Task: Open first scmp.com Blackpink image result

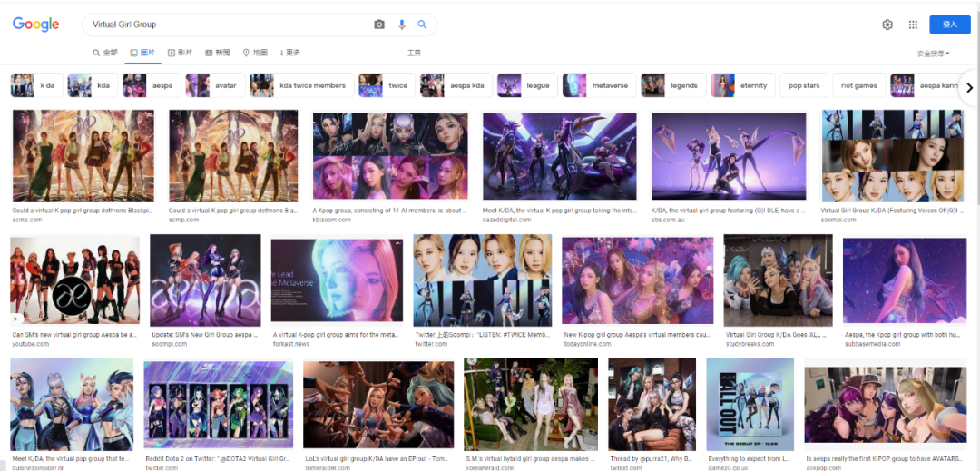Action: pyautogui.click(x=83, y=155)
